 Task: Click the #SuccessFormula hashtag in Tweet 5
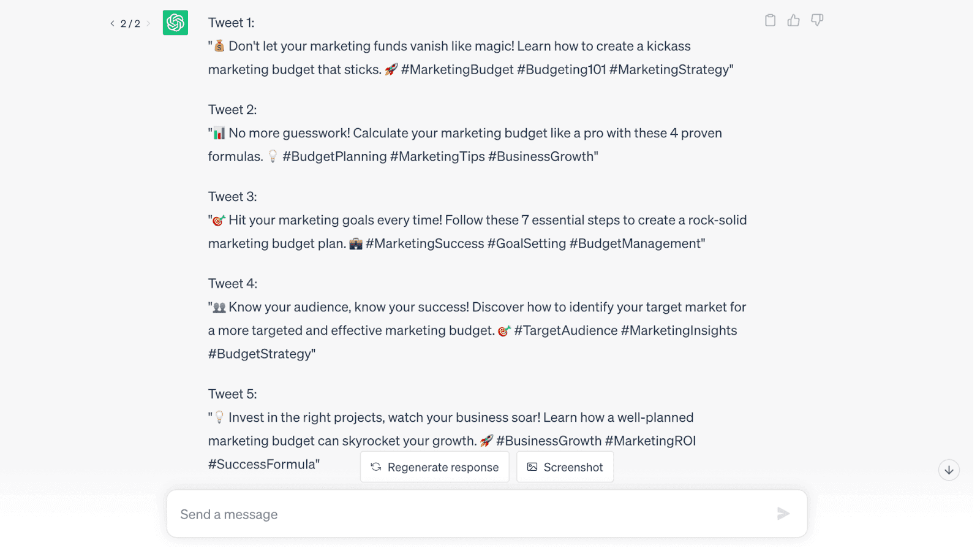click(262, 464)
